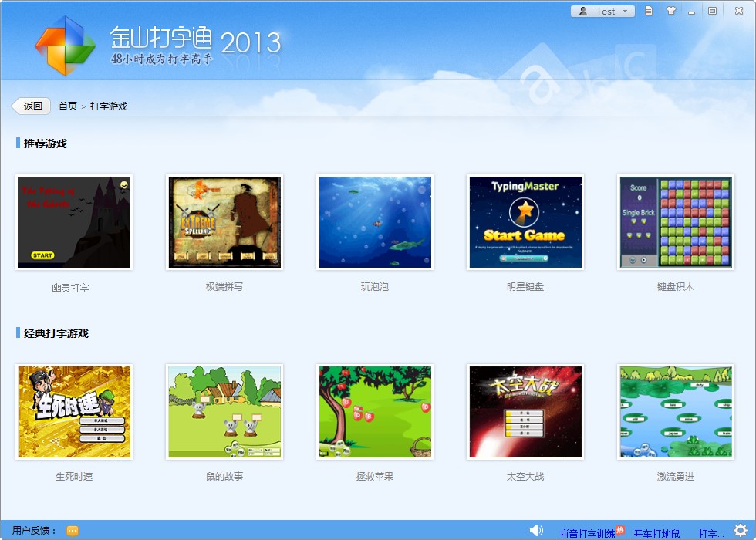
Task: Go back with 返回 button
Action: 32,106
